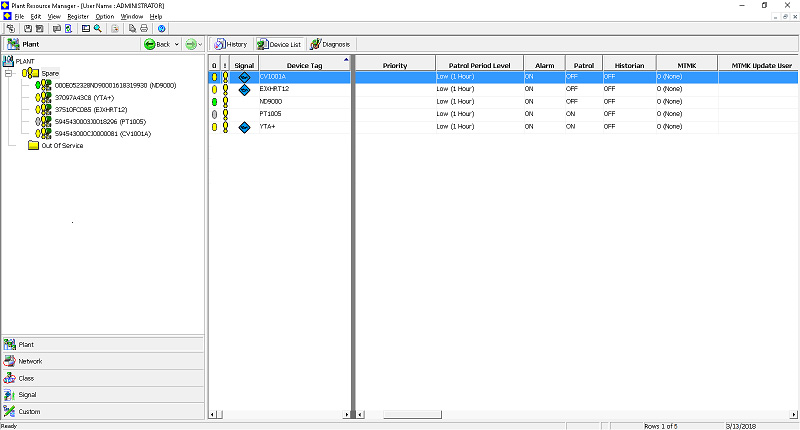Switch to the Diagnosis tab

point(329,44)
